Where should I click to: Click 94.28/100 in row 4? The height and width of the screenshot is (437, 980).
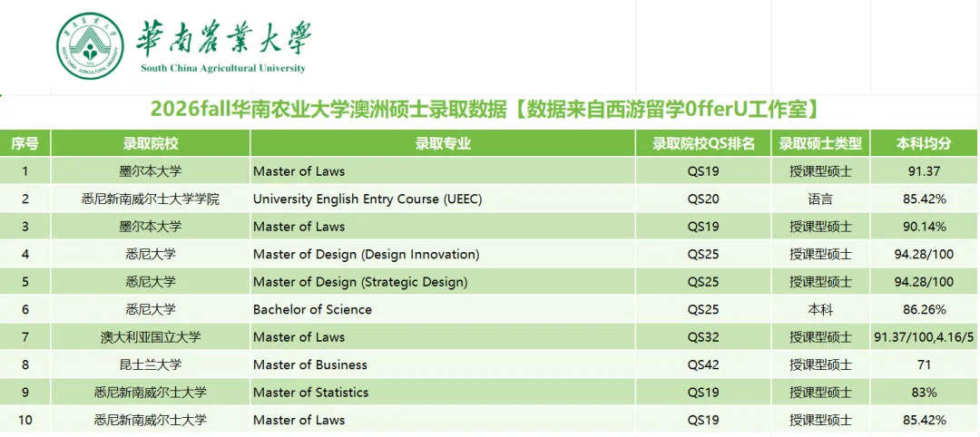[925, 254]
